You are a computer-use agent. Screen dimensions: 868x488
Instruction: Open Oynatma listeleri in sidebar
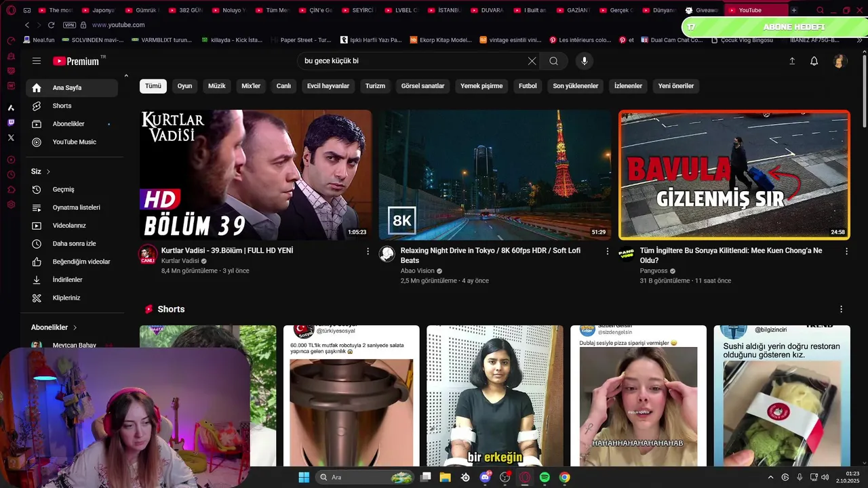72,207
